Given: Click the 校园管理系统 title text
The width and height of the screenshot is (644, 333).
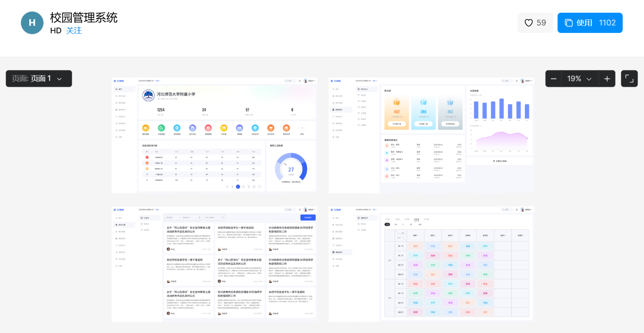Looking at the screenshot, I should (x=84, y=18).
